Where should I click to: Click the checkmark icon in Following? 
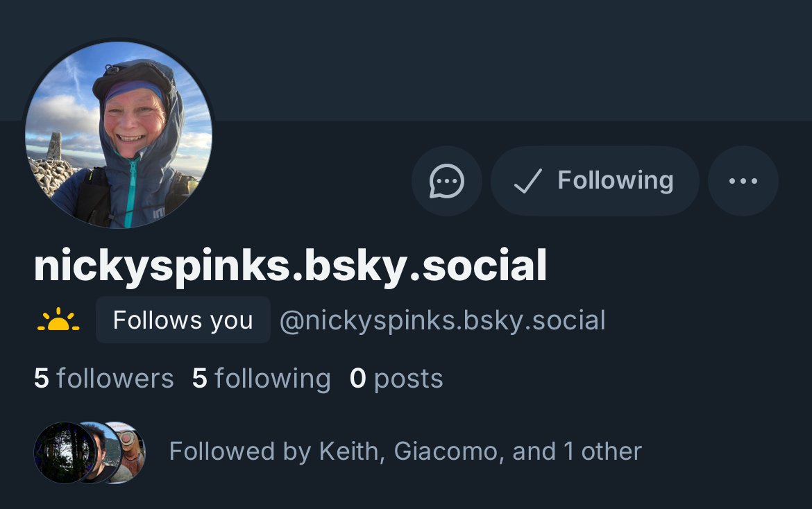[x=527, y=182]
